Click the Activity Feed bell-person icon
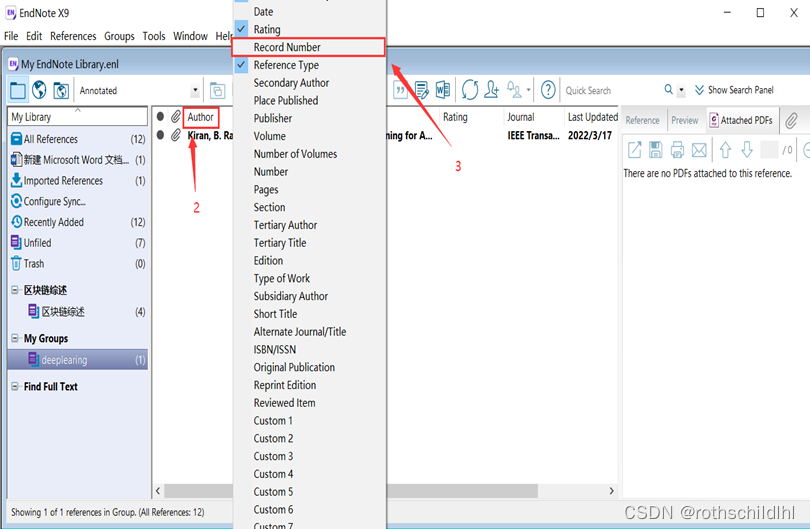The width and height of the screenshot is (810, 529). coord(514,89)
